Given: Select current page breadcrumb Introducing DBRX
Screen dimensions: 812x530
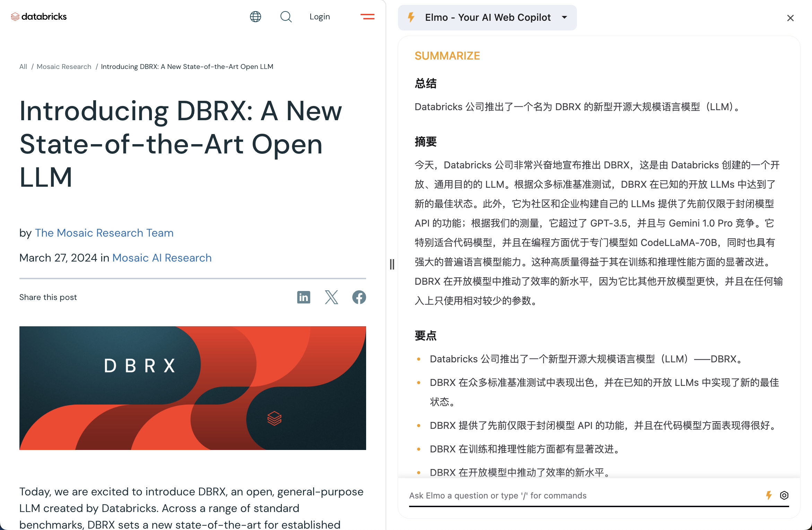Looking at the screenshot, I should [187, 67].
